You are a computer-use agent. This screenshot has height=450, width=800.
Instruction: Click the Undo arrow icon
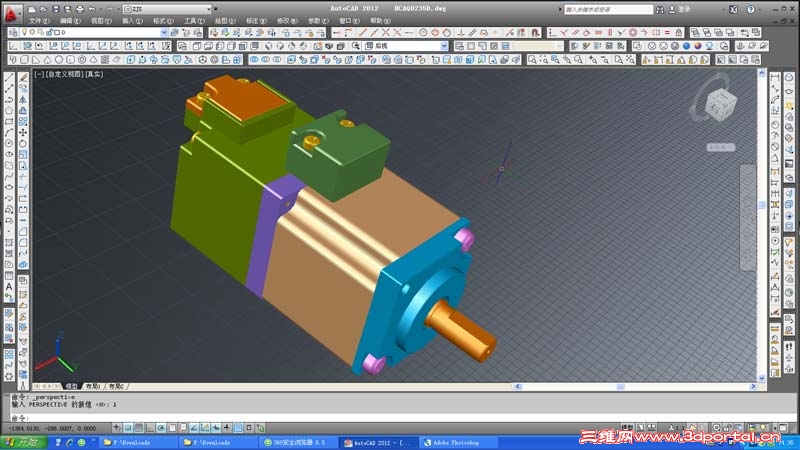92,9
